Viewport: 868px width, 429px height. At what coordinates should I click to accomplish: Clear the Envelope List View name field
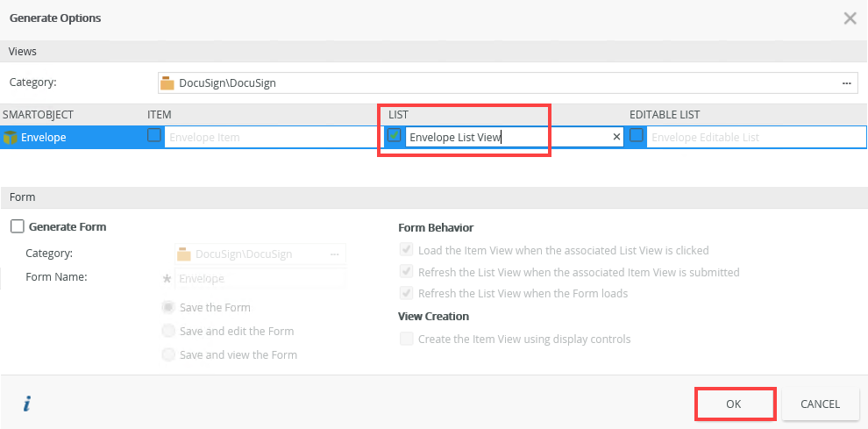click(616, 137)
